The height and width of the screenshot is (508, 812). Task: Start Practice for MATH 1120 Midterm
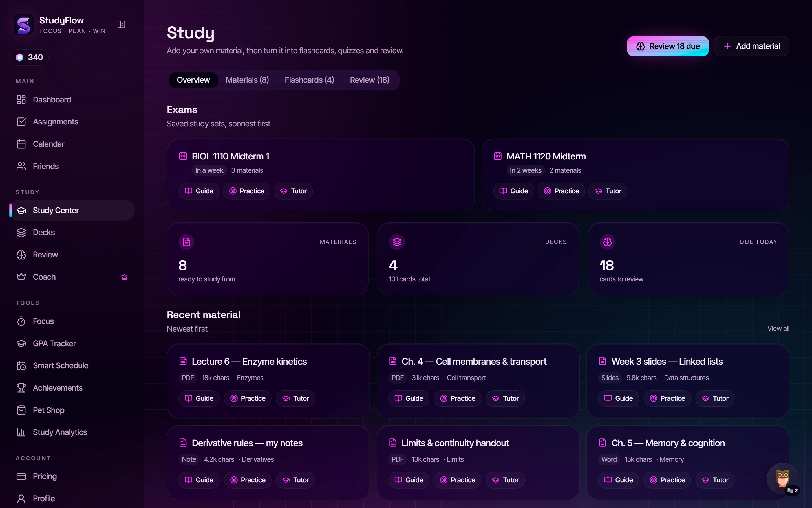click(561, 191)
